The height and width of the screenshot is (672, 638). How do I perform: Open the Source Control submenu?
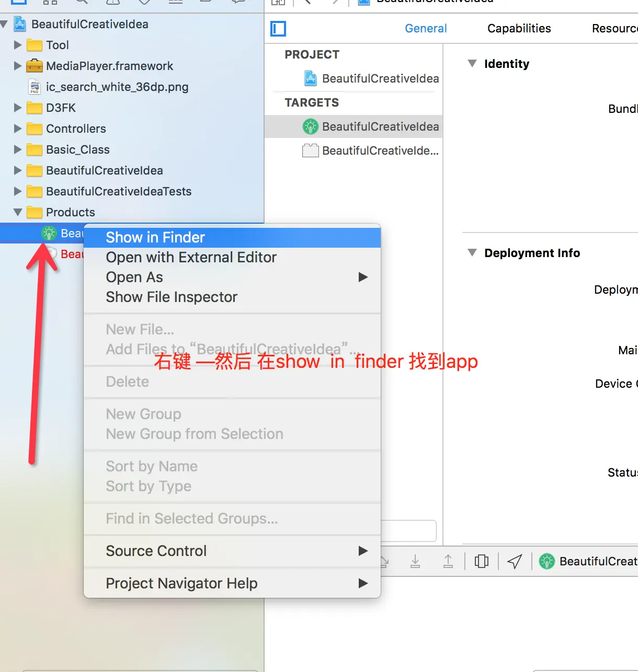(232, 551)
